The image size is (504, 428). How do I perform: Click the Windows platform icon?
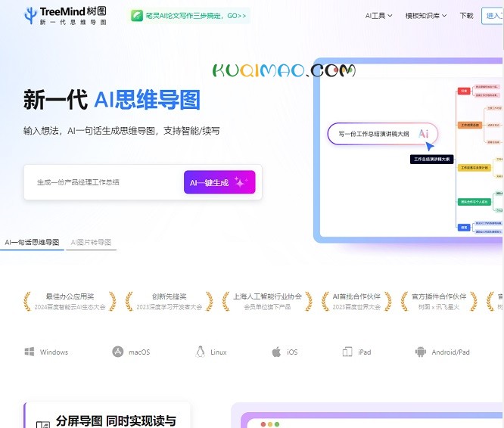pyautogui.click(x=30, y=352)
